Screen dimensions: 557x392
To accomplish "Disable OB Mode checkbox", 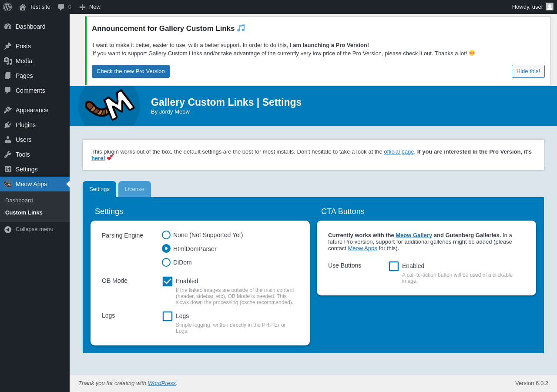I will 168,281.
